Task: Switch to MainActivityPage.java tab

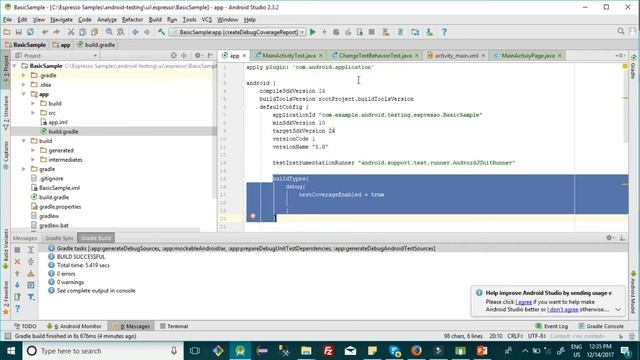Action: pyautogui.click(x=527, y=56)
